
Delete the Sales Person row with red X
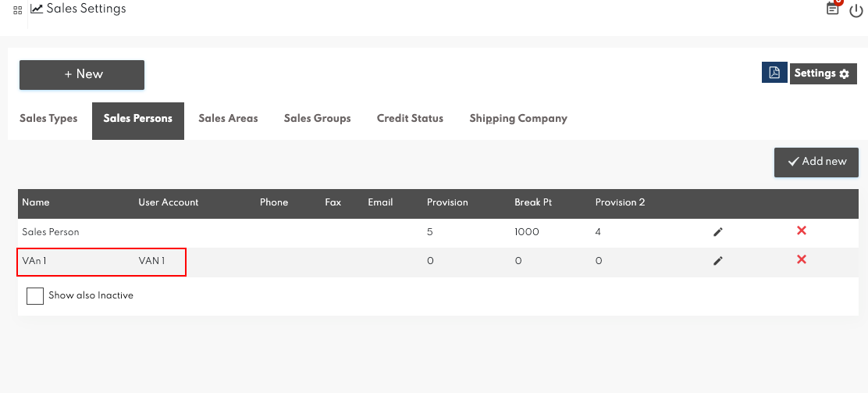(x=801, y=230)
